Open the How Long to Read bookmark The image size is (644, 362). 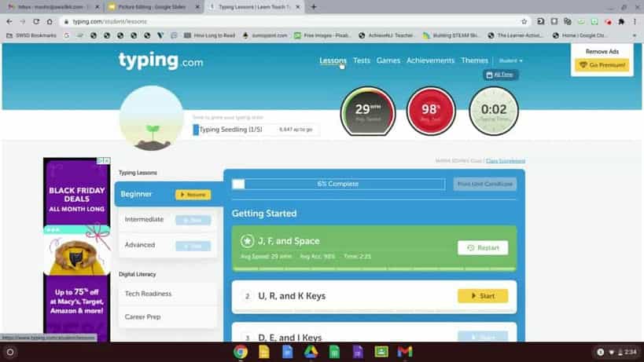coord(209,35)
